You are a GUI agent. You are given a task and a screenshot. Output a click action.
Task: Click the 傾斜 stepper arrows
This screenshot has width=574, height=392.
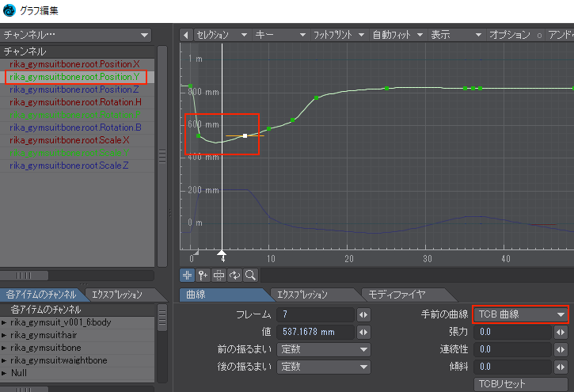pyautogui.click(x=561, y=367)
